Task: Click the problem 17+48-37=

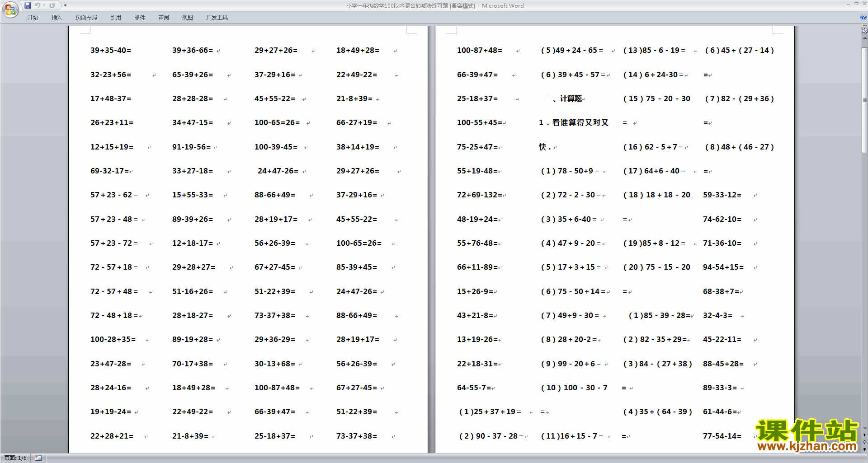Action: tap(111, 98)
